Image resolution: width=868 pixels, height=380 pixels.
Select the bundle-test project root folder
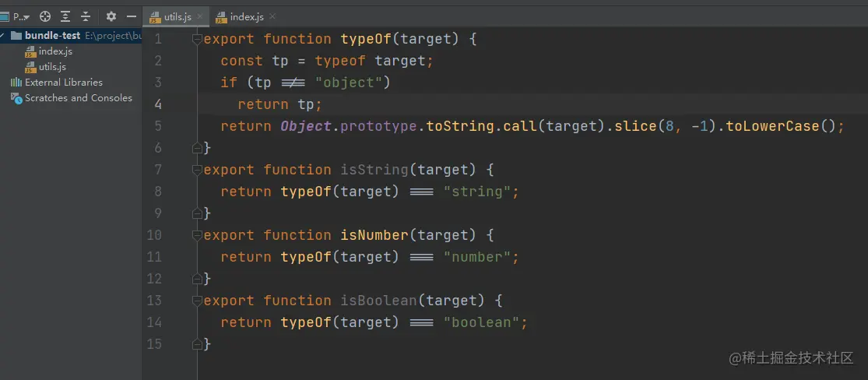71,36
